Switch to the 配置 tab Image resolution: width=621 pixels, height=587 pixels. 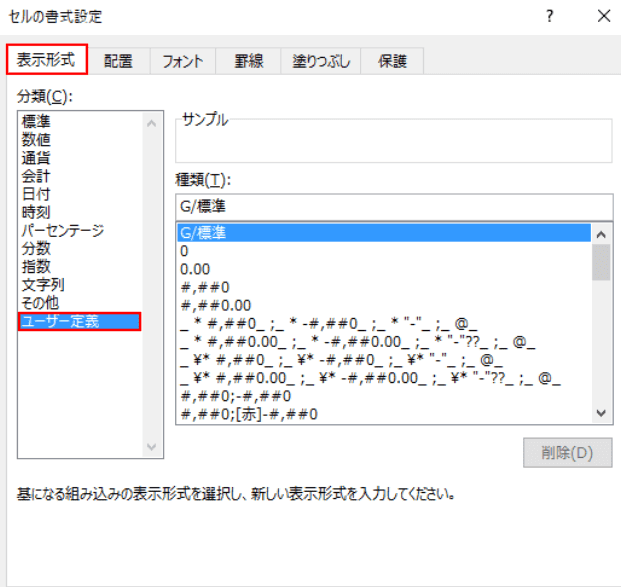(118, 61)
